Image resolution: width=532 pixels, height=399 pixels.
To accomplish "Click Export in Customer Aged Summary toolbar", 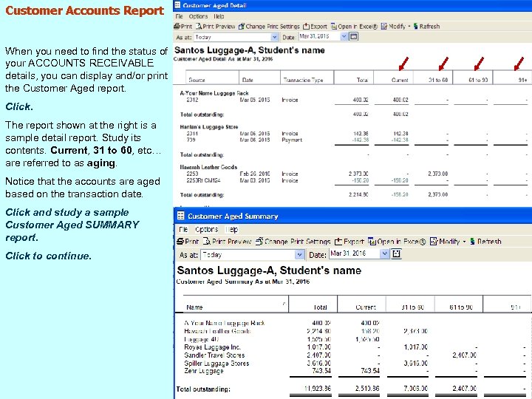I will pyautogui.click(x=349, y=242).
